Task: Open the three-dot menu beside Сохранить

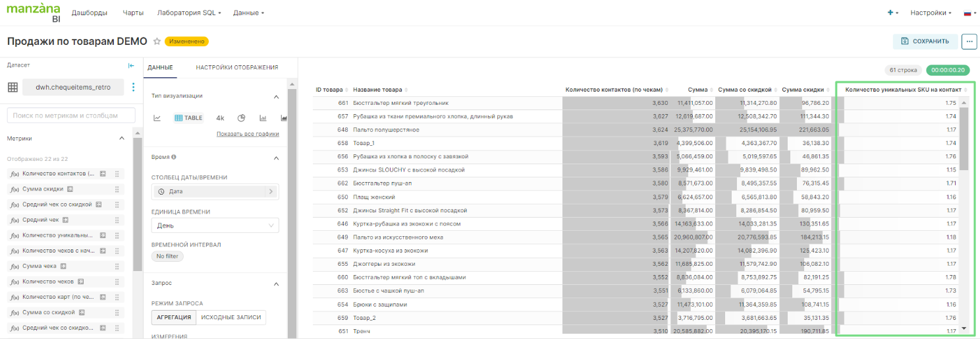Action: pos(969,42)
